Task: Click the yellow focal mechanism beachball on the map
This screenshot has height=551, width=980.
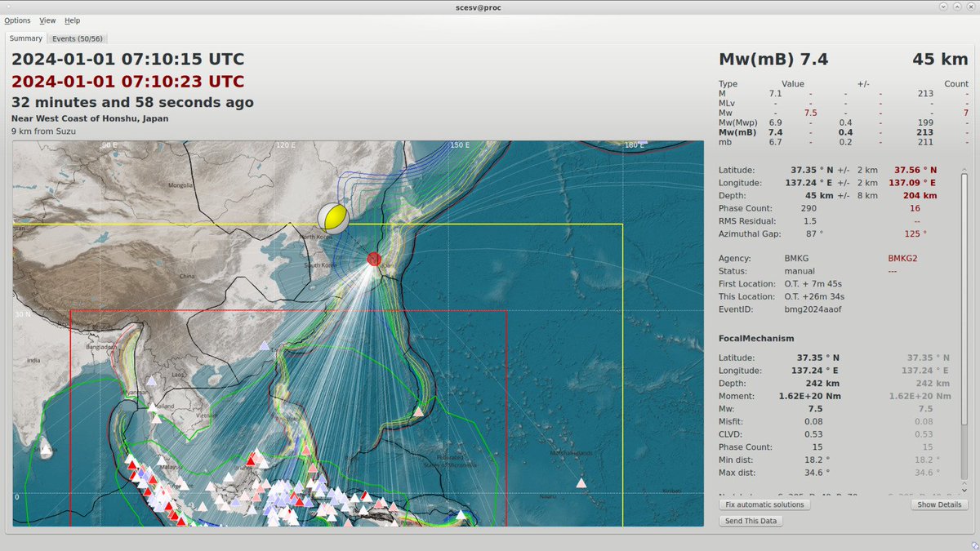Action: pyautogui.click(x=333, y=217)
